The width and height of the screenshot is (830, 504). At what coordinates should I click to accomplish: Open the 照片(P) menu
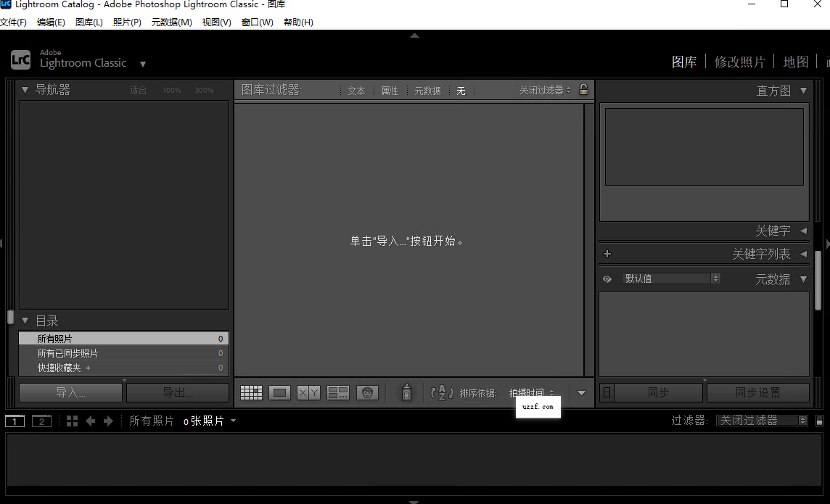127,22
